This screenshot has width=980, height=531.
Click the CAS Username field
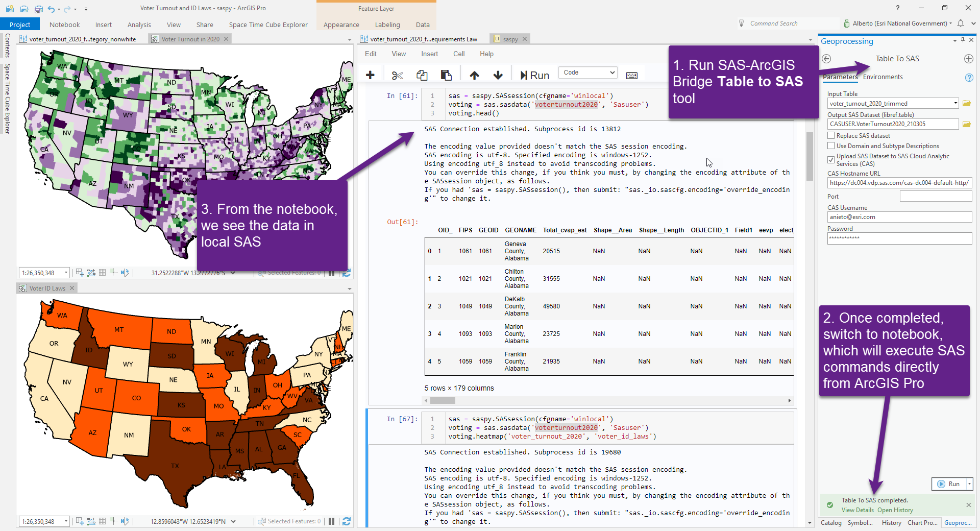point(899,217)
